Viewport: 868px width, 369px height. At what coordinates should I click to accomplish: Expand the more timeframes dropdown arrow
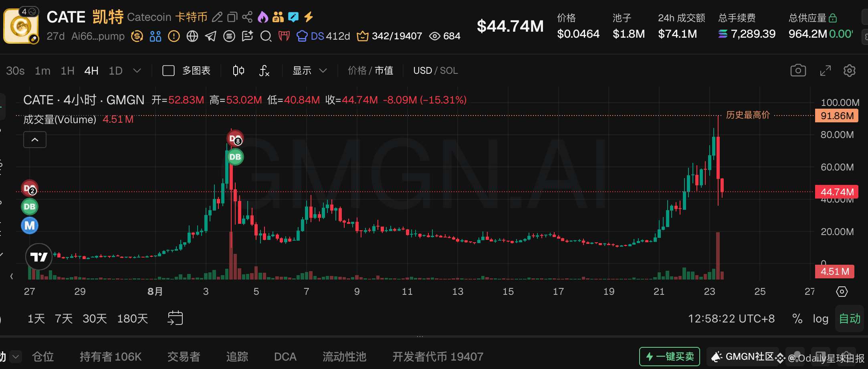pyautogui.click(x=137, y=71)
